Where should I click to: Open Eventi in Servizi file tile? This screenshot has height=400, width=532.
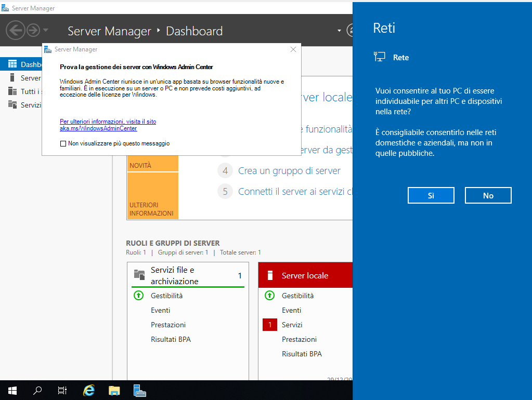pos(161,311)
